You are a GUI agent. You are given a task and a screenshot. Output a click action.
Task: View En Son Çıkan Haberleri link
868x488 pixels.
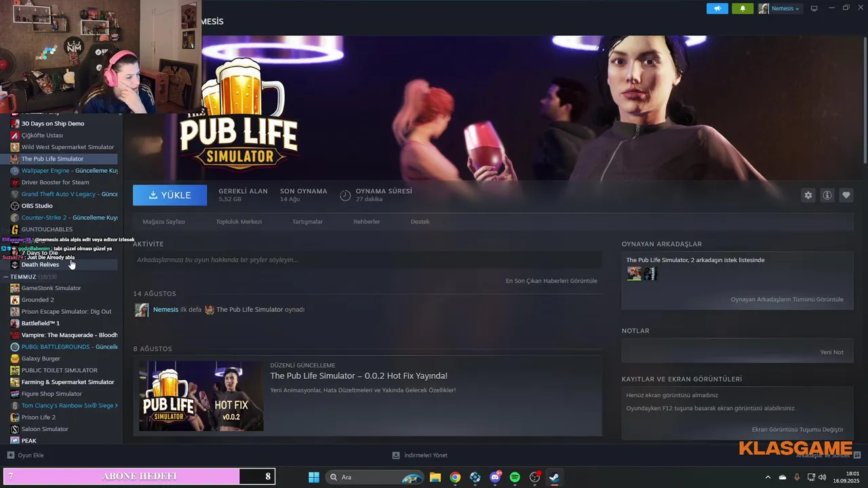point(551,281)
